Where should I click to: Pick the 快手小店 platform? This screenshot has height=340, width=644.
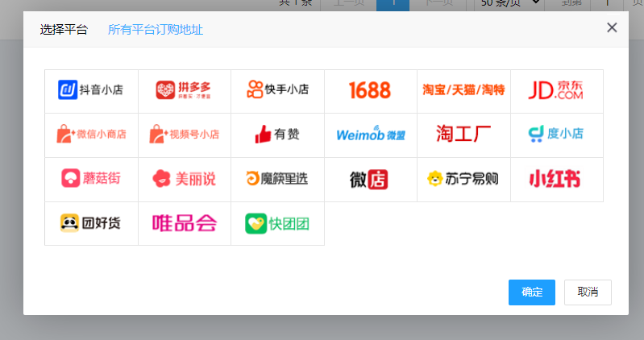point(277,90)
